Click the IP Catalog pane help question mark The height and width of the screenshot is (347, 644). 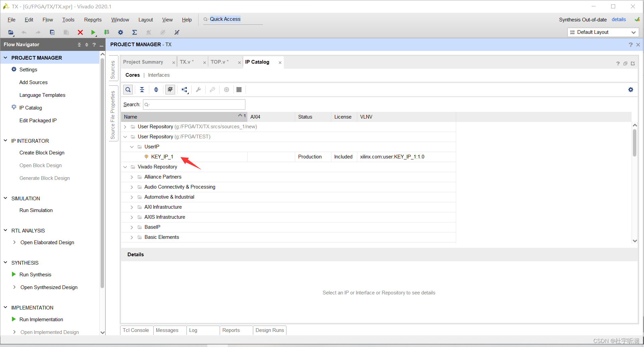618,64
